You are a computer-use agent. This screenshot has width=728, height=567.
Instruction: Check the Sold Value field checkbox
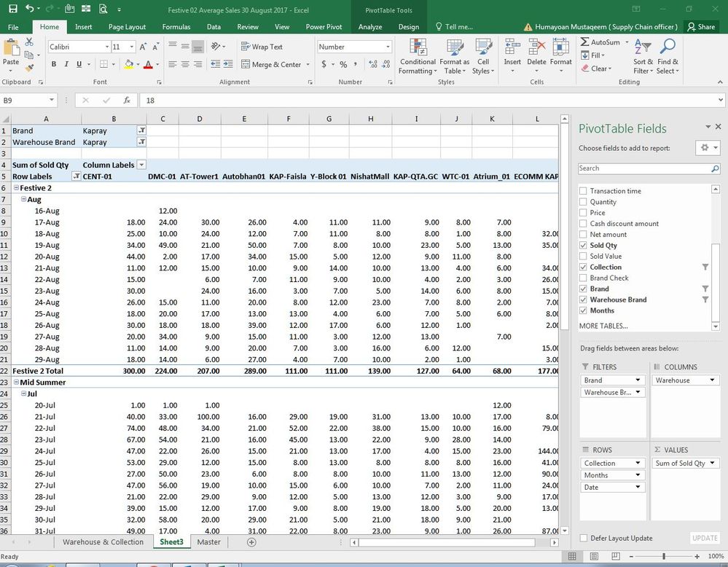(582, 257)
